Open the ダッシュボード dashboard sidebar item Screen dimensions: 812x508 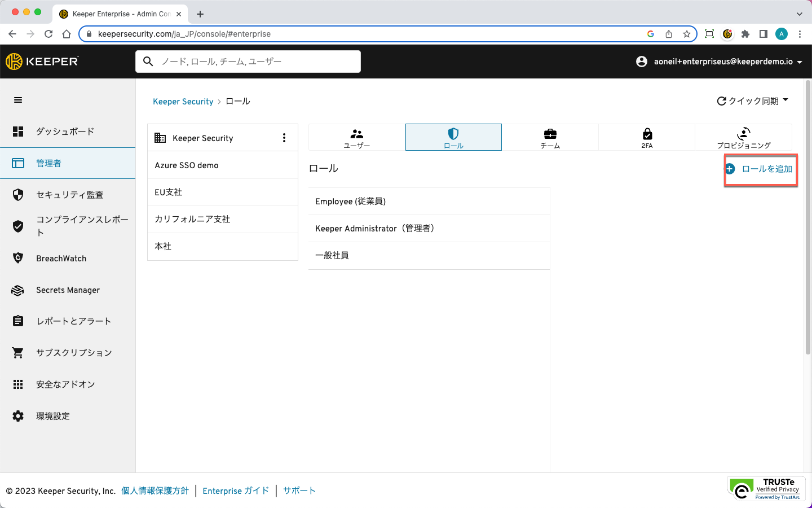(65, 132)
